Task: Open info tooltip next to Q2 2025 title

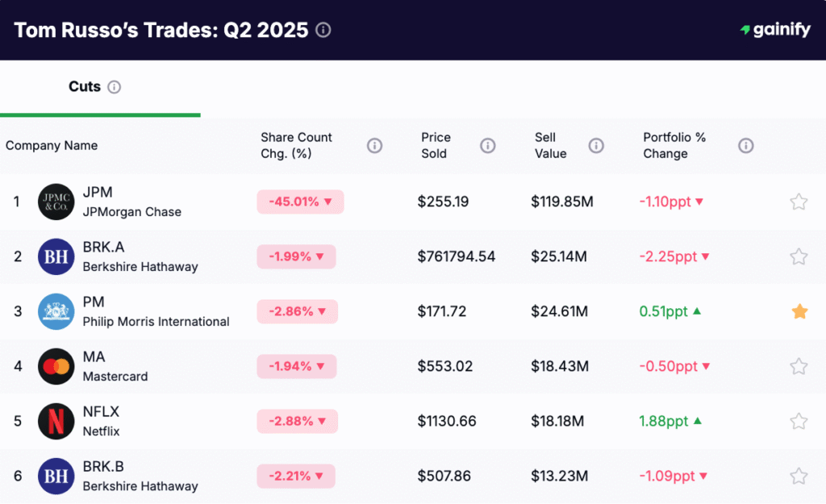Action: tap(323, 30)
